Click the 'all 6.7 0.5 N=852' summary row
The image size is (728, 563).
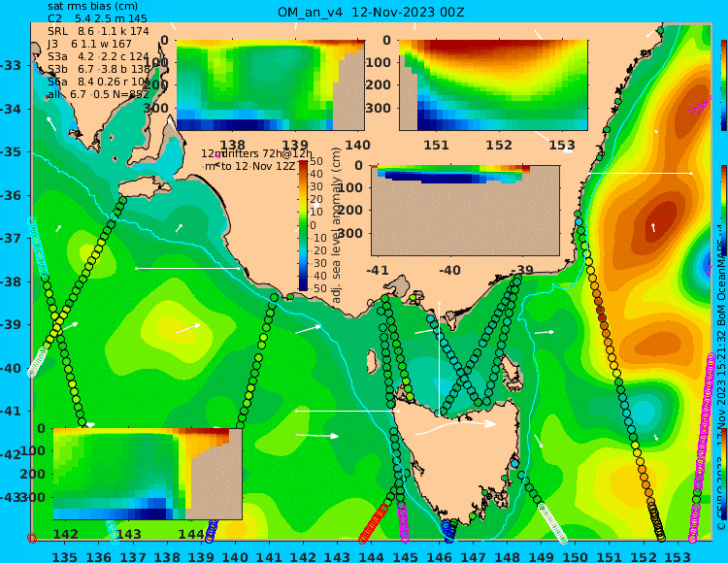[x=98, y=94]
